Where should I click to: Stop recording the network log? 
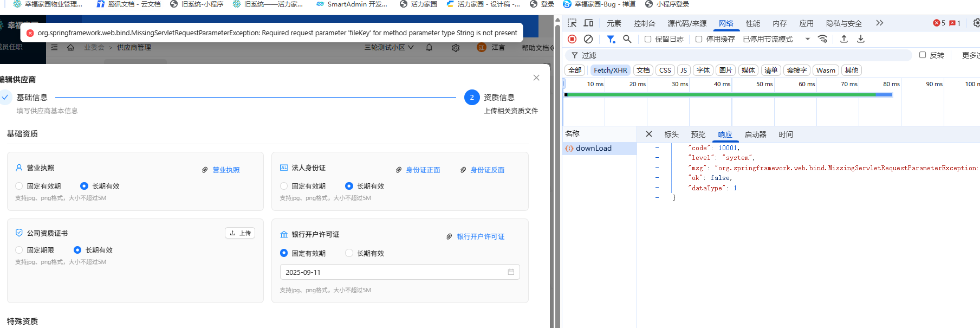click(572, 39)
